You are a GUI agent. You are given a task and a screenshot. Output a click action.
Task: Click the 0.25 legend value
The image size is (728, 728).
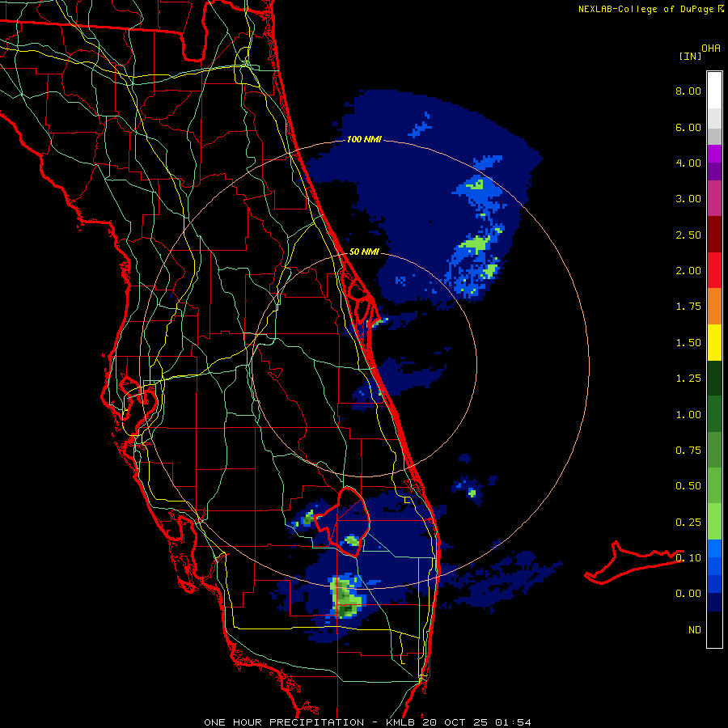tap(688, 523)
